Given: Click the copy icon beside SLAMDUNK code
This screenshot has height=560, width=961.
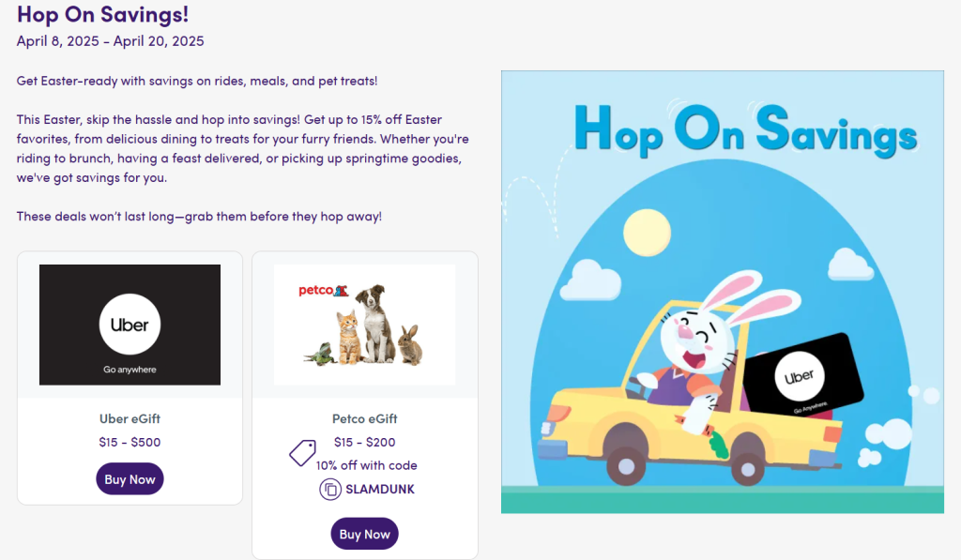Looking at the screenshot, I should pyautogui.click(x=330, y=489).
